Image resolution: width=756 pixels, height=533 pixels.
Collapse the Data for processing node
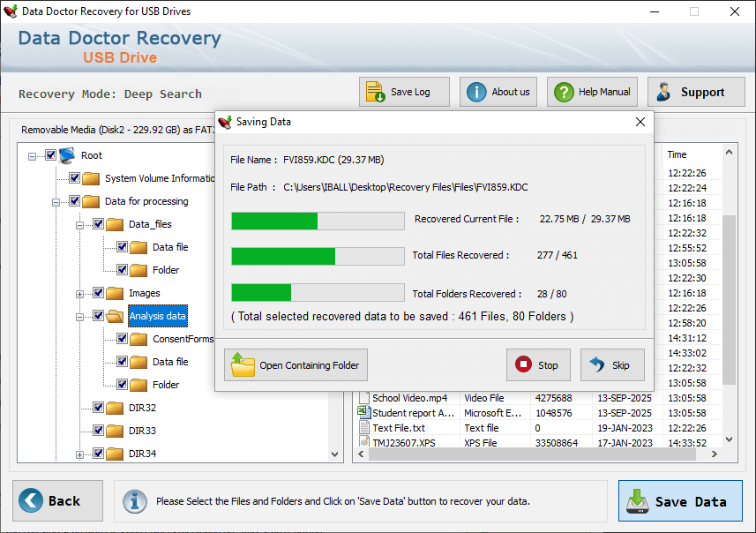tap(56, 202)
